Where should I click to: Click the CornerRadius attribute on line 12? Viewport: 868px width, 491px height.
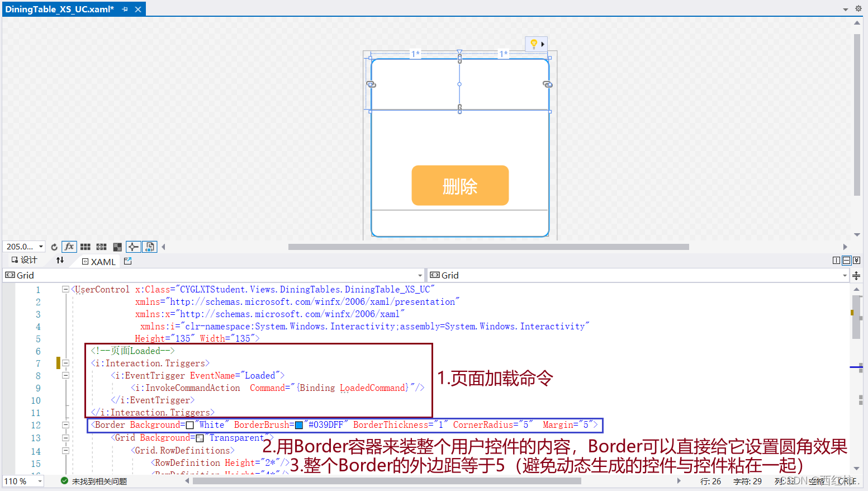tap(492, 425)
